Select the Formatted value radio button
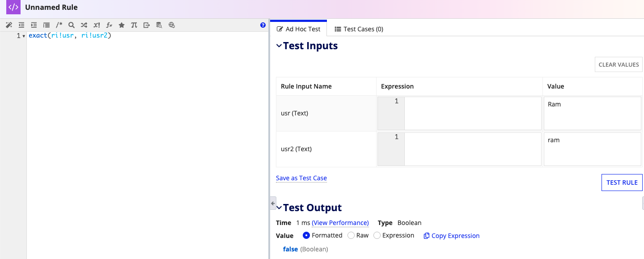 click(x=306, y=235)
